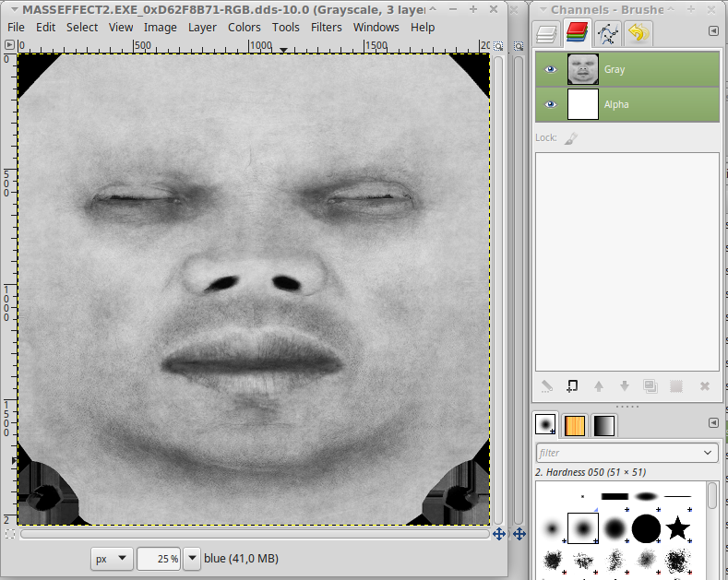Click the new channel icon
Viewport: 728px width, 580px height.
[x=572, y=386]
